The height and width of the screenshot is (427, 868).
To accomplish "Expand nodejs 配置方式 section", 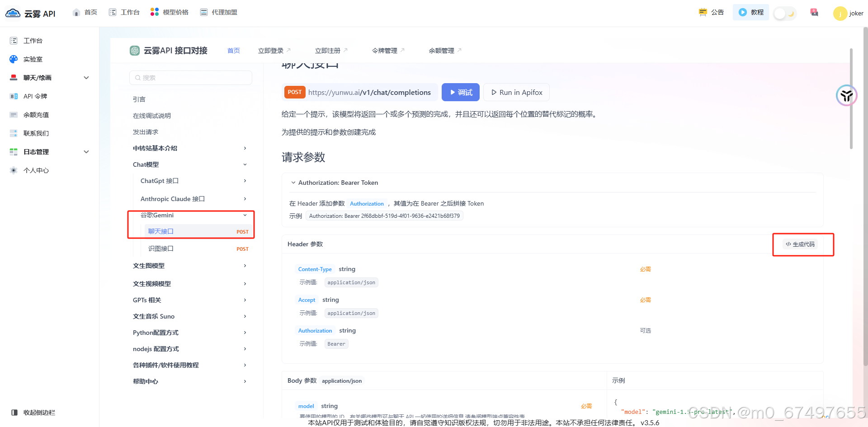I will [x=191, y=349].
